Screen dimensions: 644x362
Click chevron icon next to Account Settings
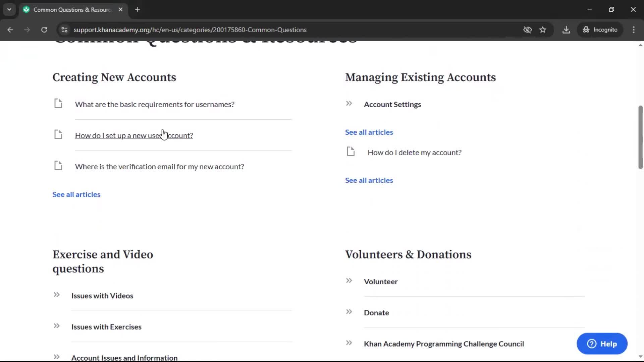pyautogui.click(x=349, y=103)
